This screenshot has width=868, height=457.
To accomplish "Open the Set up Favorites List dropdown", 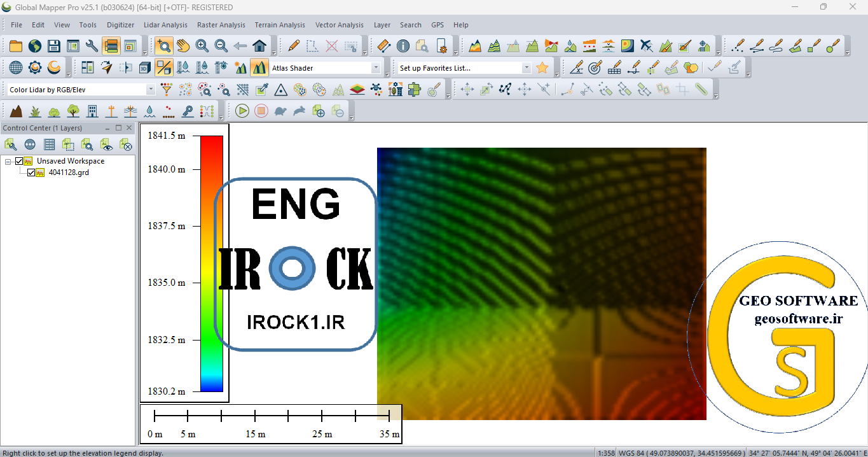I will click(527, 68).
